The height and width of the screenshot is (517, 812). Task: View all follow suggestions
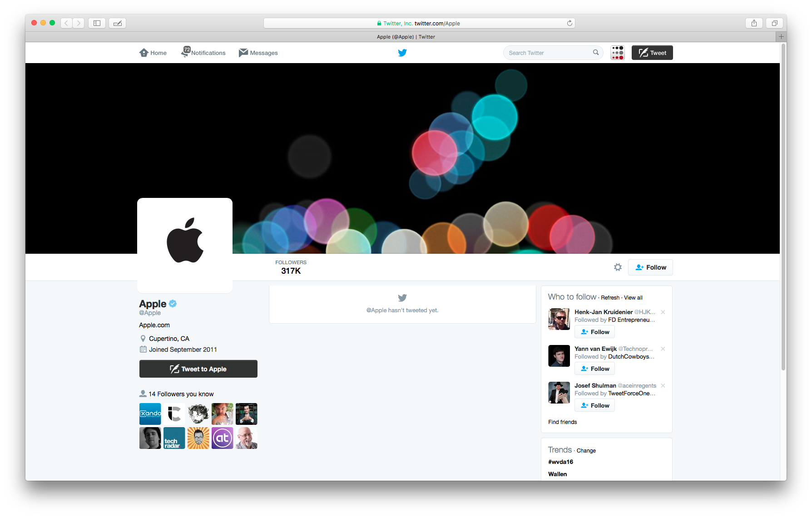point(633,298)
